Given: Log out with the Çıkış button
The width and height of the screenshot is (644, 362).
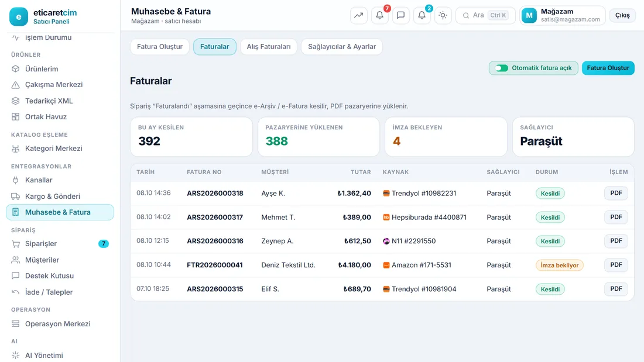Looking at the screenshot, I should point(622,15).
